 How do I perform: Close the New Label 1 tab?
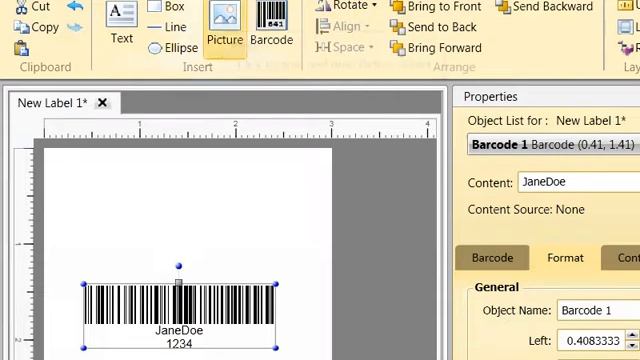(102, 103)
